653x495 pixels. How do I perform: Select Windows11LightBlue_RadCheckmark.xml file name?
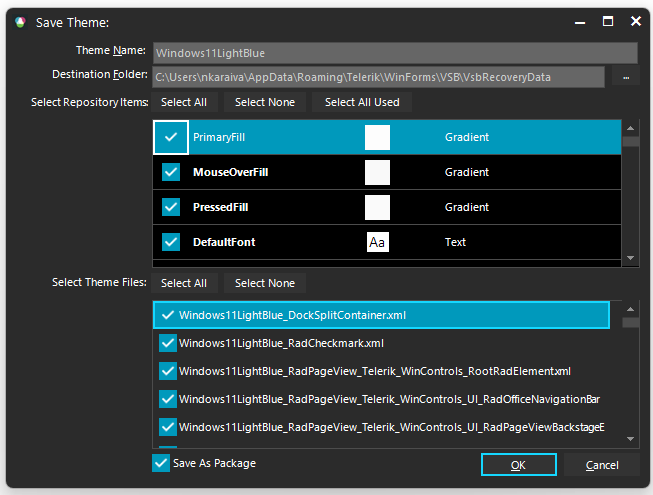tap(281, 343)
